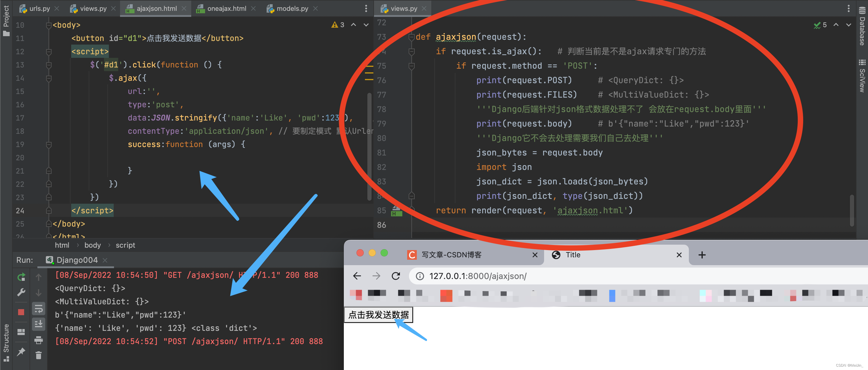Close the models.py tab

click(315, 8)
